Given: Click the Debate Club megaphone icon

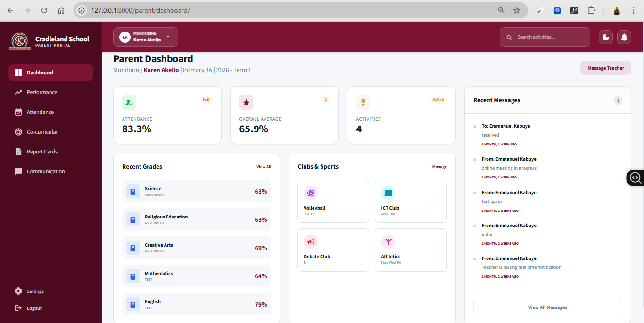Looking at the screenshot, I should pos(311,241).
